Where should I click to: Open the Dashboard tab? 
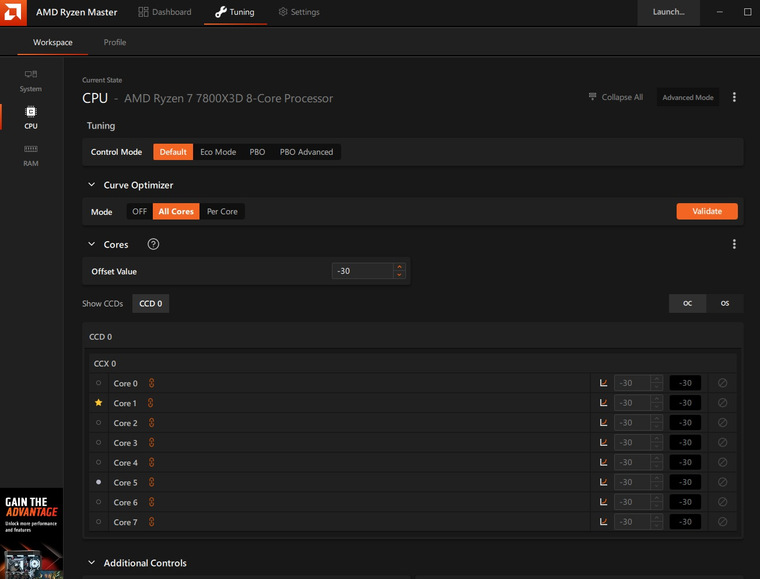165,12
